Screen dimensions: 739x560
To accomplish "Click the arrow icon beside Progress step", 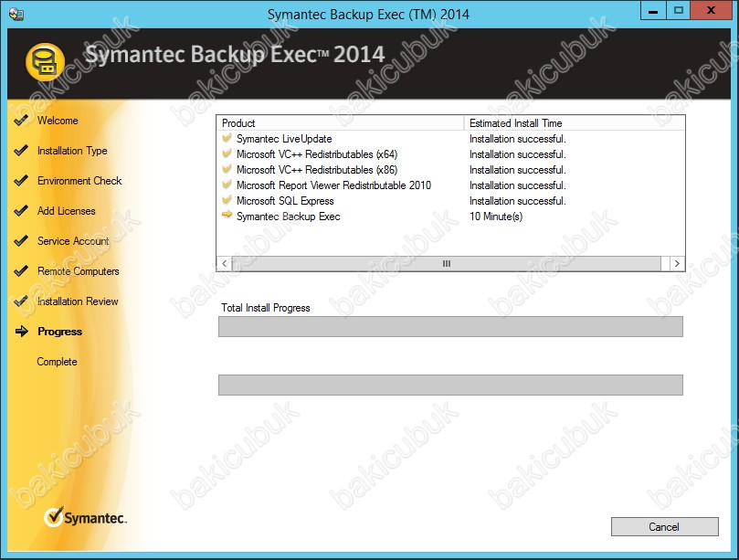I will point(22,332).
